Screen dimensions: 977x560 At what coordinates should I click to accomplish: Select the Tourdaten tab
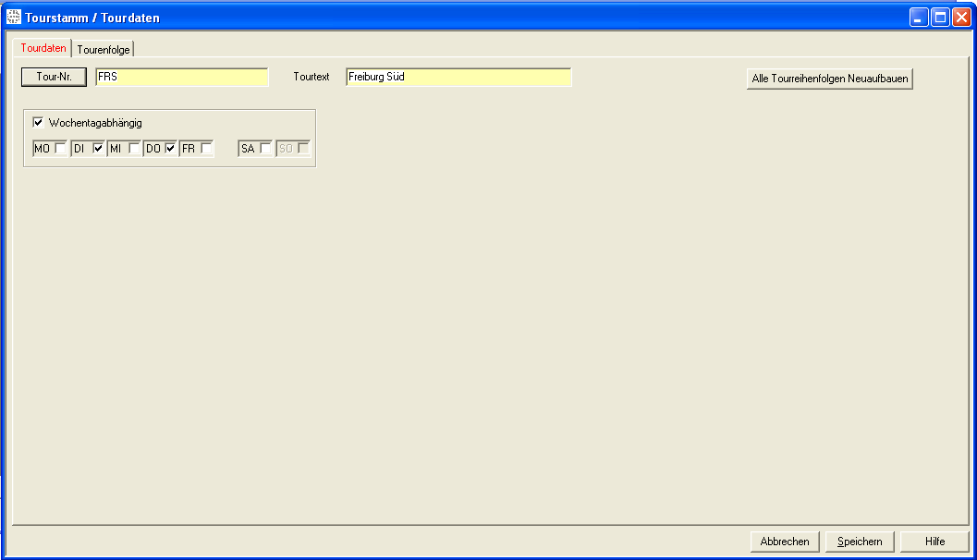43,48
